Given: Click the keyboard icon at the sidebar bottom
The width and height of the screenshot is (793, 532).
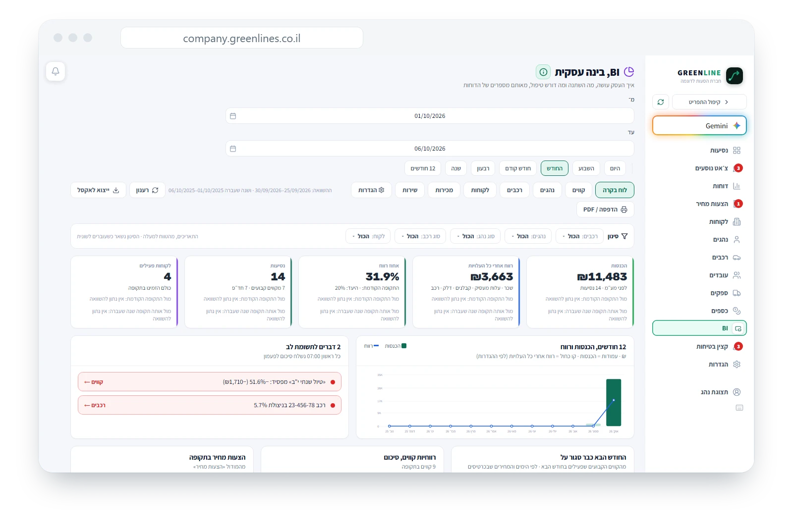Looking at the screenshot, I should click(x=739, y=408).
